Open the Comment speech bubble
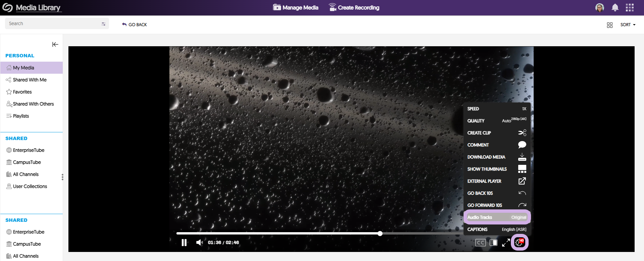The image size is (644, 261). pos(522,145)
